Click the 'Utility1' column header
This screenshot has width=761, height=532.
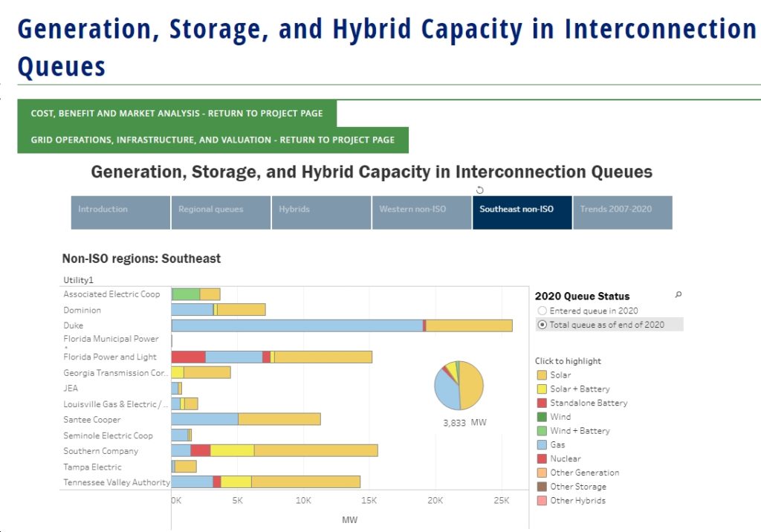(78, 280)
